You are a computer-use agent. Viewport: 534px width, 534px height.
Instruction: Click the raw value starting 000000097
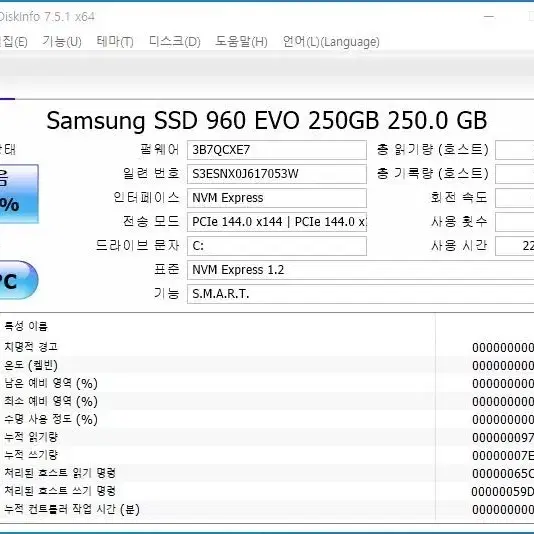tap(503, 438)
